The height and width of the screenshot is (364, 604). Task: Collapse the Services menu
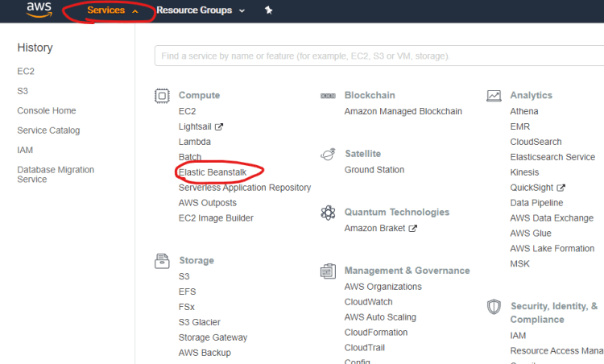pos(112,10)
